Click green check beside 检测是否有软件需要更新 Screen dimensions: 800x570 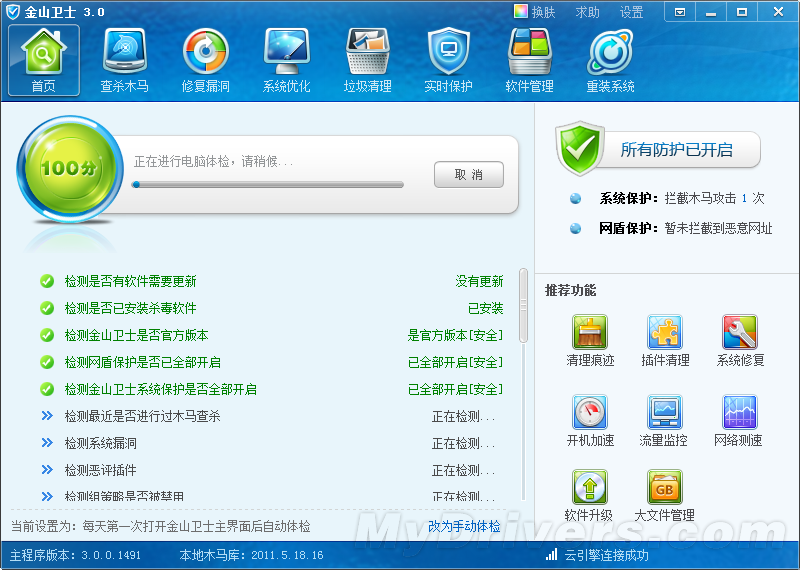pos(47,281)
